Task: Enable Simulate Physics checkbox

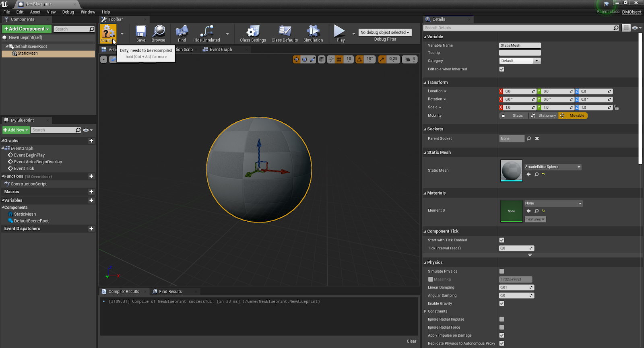Action: pyautogui.click(x=502, y=271)
